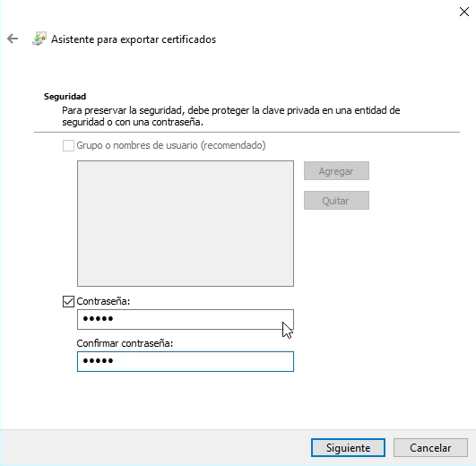Click the dots in the Contraseña field
Viewport: 476px width, 466px height.
[x=98, y=318]
